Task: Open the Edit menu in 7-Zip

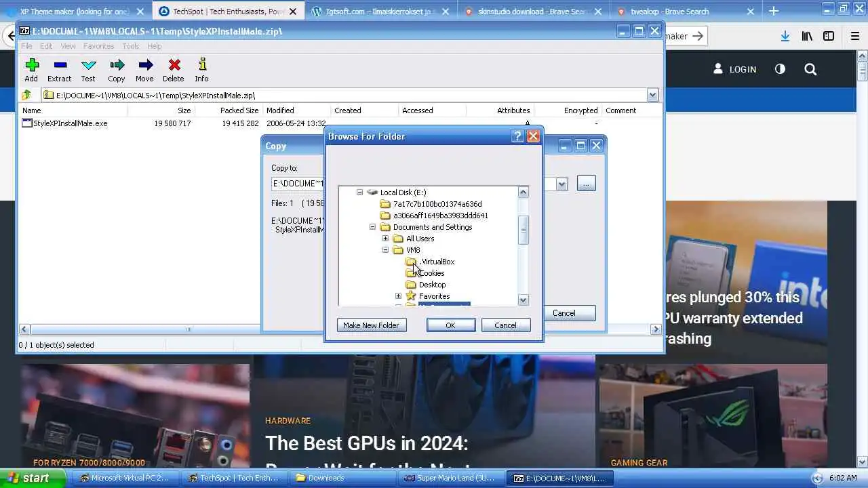Action: pos(46,46)
